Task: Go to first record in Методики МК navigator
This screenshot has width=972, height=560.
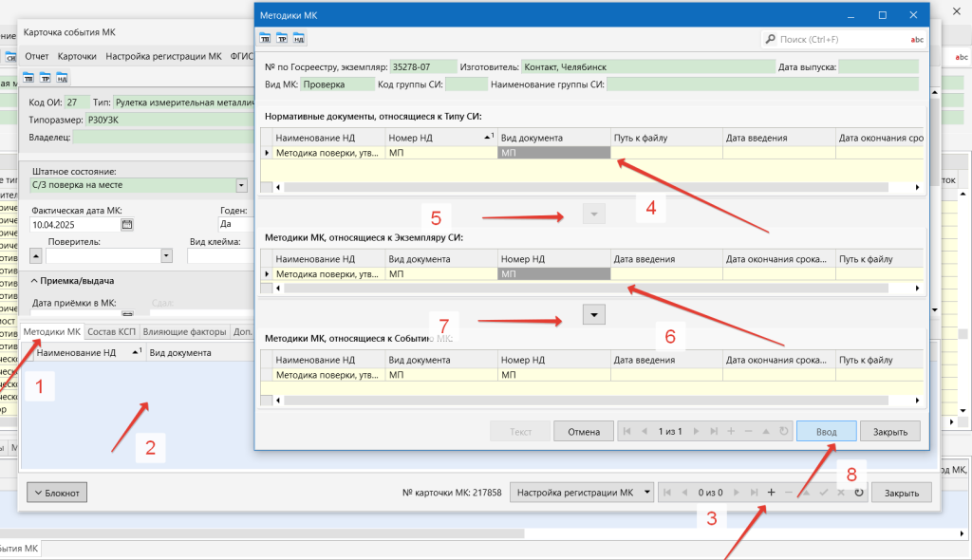Action: tap(626, 431)
